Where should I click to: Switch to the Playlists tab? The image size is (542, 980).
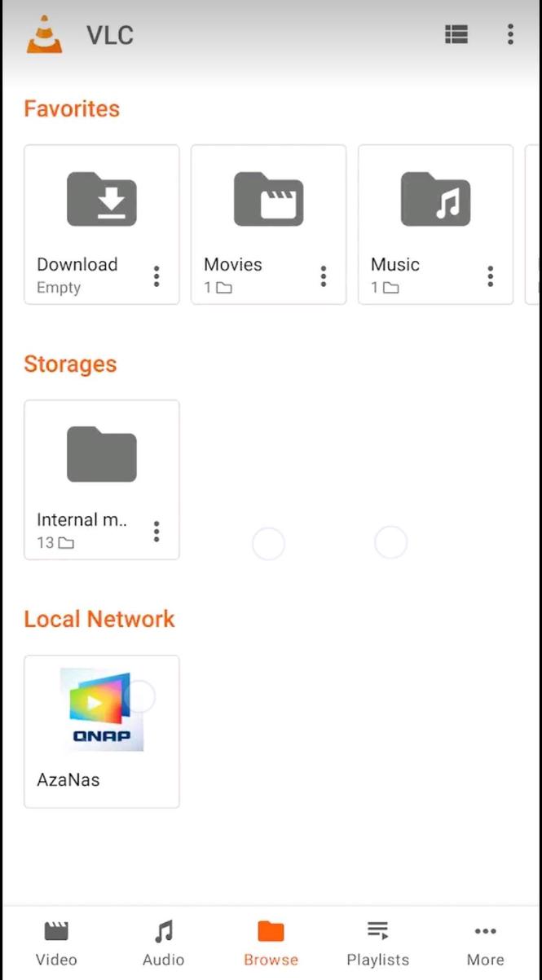[377, 943]
